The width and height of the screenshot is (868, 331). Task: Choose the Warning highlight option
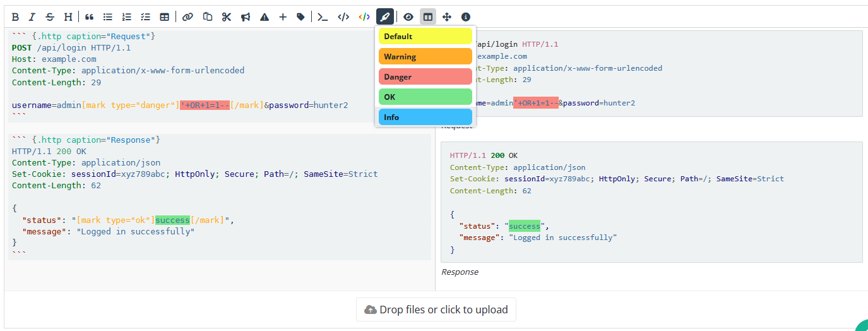425,57
